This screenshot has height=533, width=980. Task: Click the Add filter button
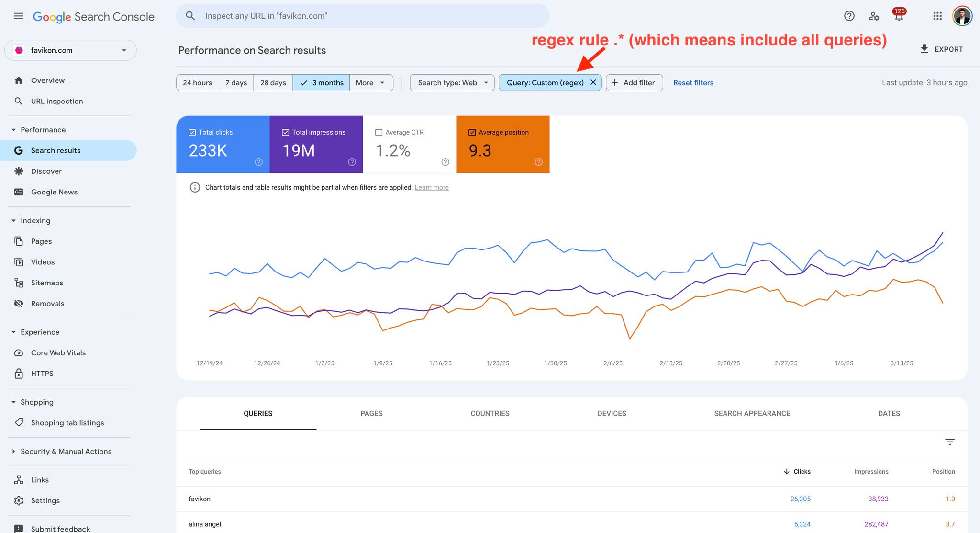point(634,83)
